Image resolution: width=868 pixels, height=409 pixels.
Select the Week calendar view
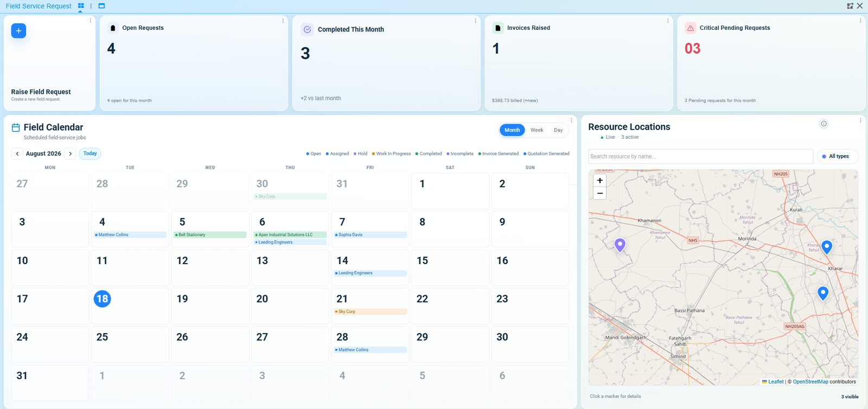point(537,130)
